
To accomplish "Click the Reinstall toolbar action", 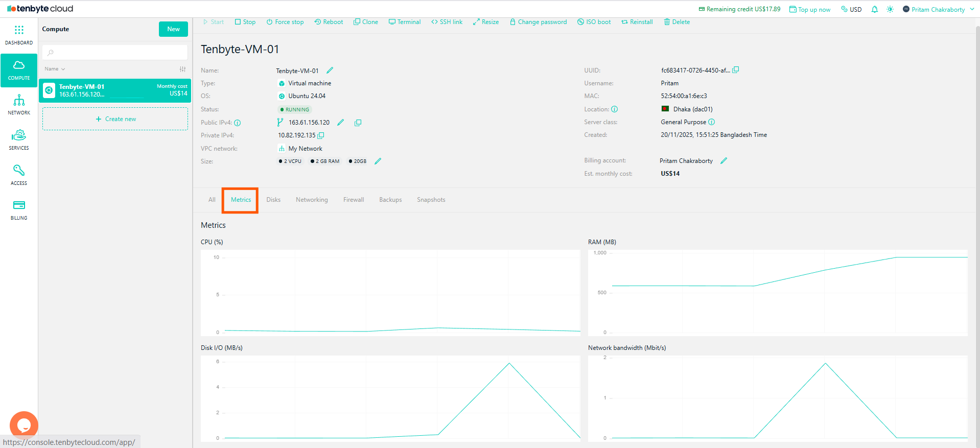I will click(x=637, y=22).
